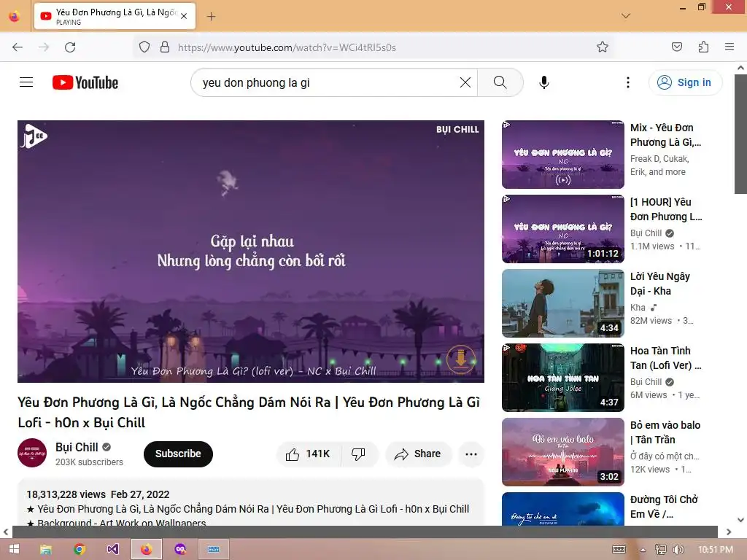Reload the page in Firefox
The height and width of the screenshot is (560, 747).
(70, 47)
